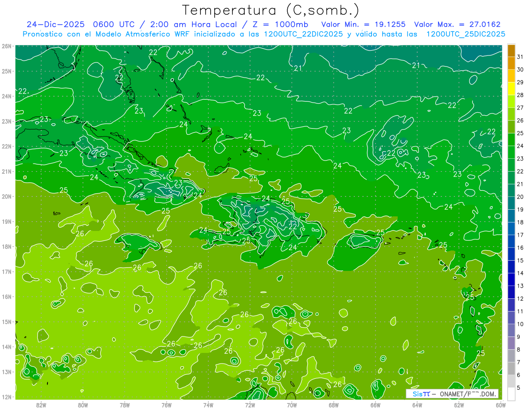Click the "22N" latitude axis label
Viewport: 532px width, 411px height.
6,146
